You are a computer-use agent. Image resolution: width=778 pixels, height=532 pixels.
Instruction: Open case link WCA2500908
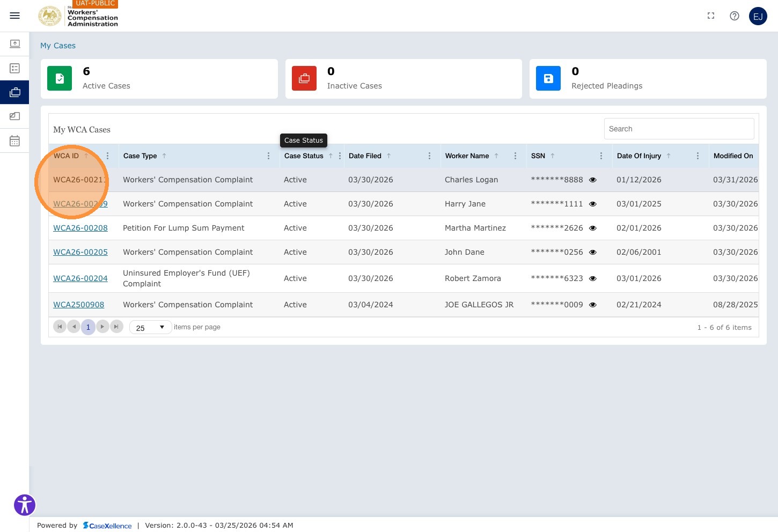point(79,305)
